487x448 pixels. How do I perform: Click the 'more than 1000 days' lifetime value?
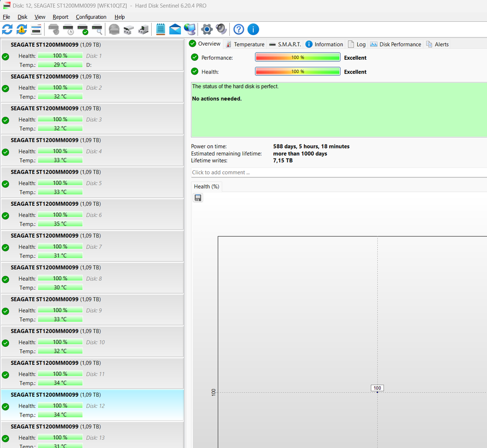(300, 154)
